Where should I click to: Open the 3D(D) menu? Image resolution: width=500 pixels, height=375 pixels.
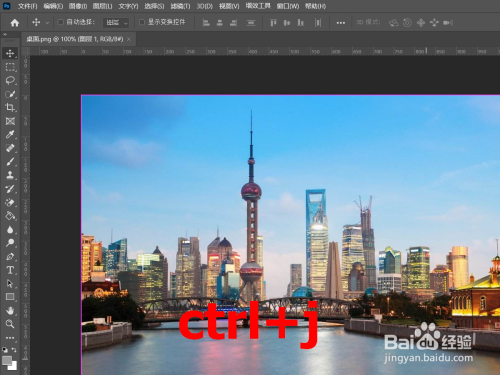pyautogui.click(x=205, y=6)
